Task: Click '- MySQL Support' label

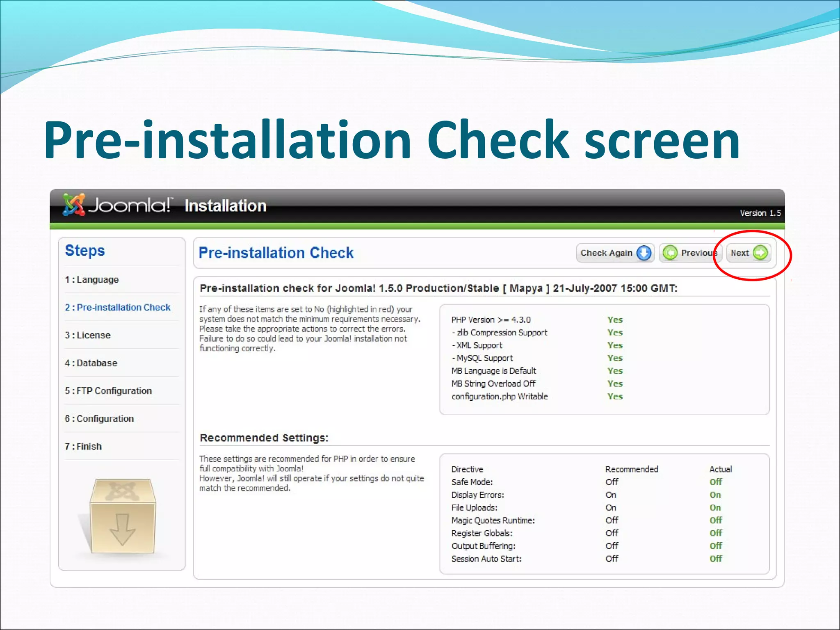Action: point(482,358)
